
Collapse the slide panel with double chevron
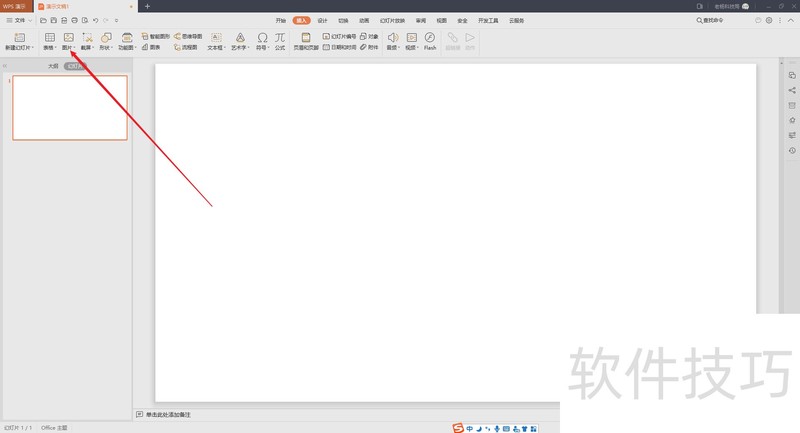click(5, 66)
